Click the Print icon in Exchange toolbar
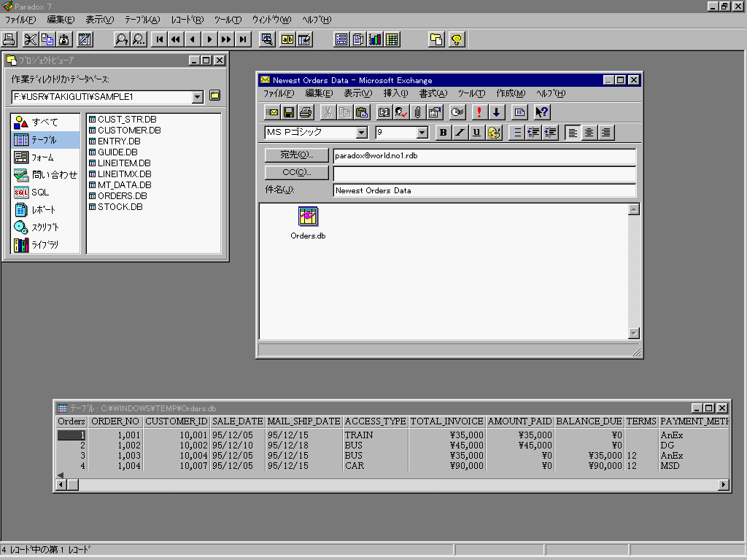The image size is (747, 560). [x=306, y=112]
